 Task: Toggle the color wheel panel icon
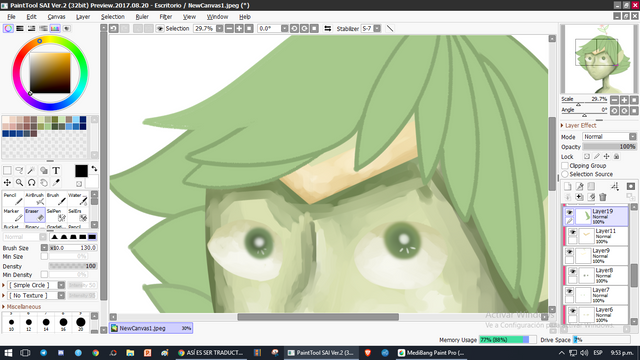click(8, 29)
